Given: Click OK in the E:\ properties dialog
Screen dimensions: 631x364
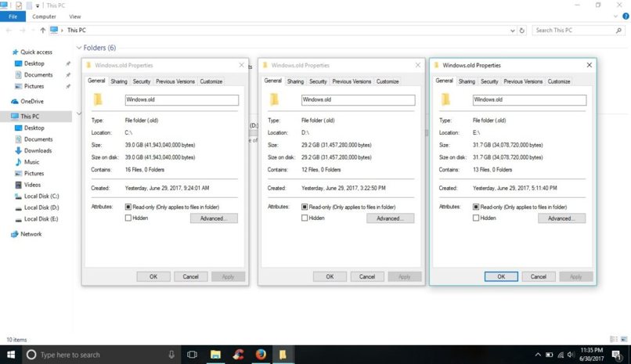Looking at the screenshot, I should (501, 277).
